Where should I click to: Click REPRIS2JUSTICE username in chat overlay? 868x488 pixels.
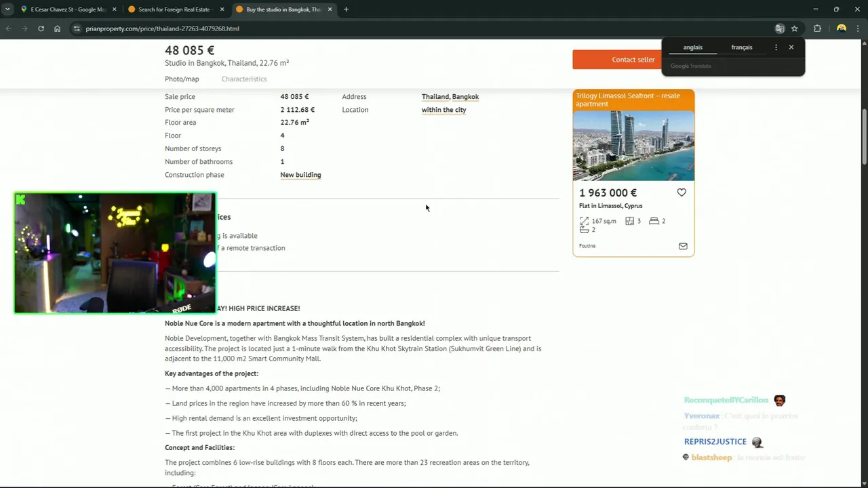coord(715,442)
